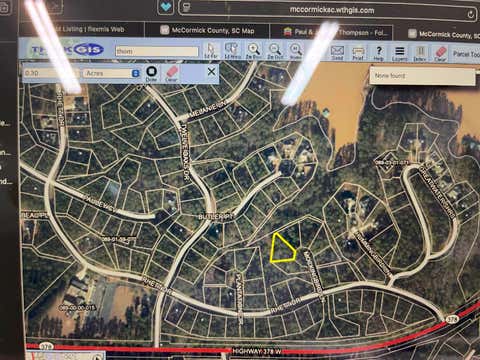Open the Parcel Tools menu
This screenshot has width=480, height=360.
pyautogui.click(x=466, y=54)
